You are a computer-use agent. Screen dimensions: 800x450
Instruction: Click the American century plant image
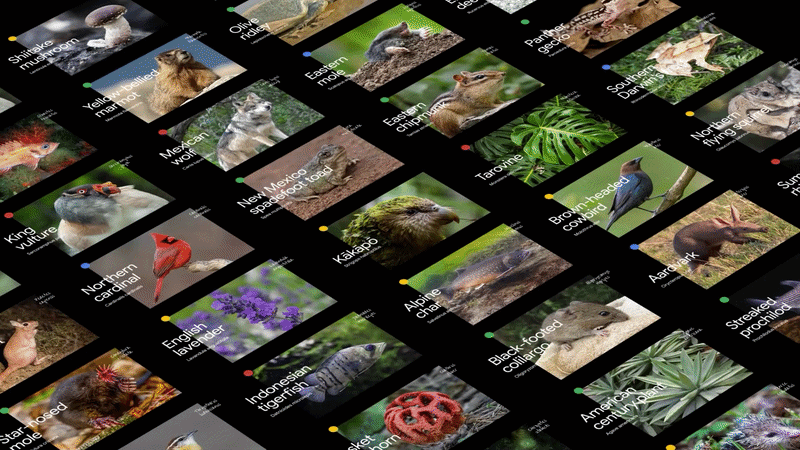click(667, 382)
